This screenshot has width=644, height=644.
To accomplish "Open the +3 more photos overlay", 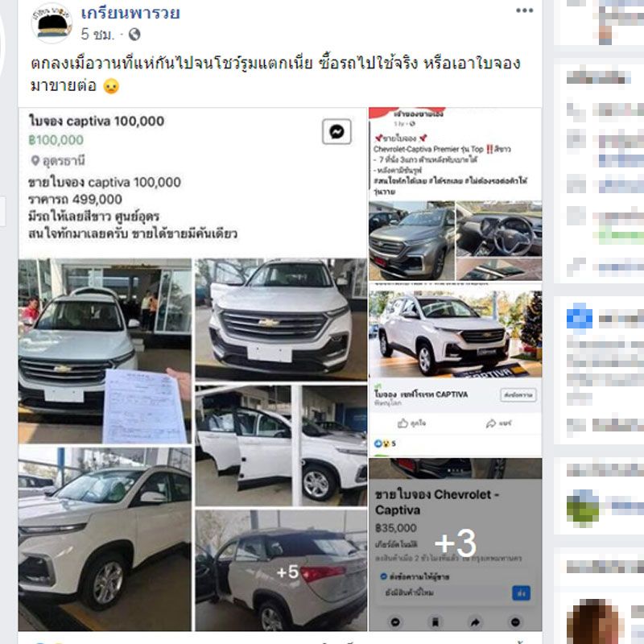I will point(456,545).
